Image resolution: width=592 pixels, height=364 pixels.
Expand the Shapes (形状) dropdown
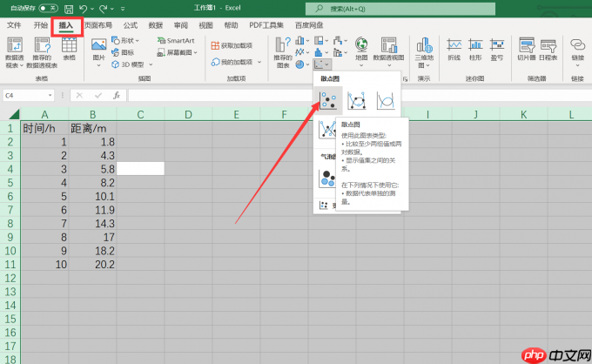tap(137, 40)
